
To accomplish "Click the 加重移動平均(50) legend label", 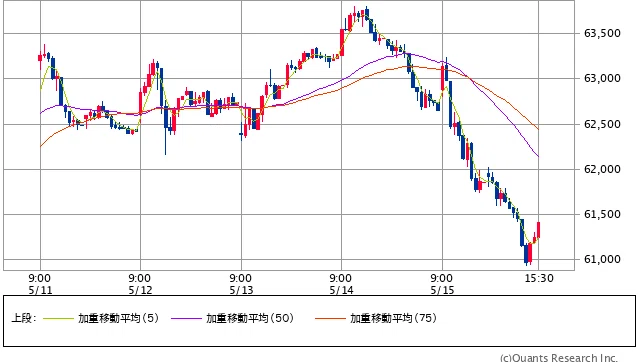I will (250, 318).
